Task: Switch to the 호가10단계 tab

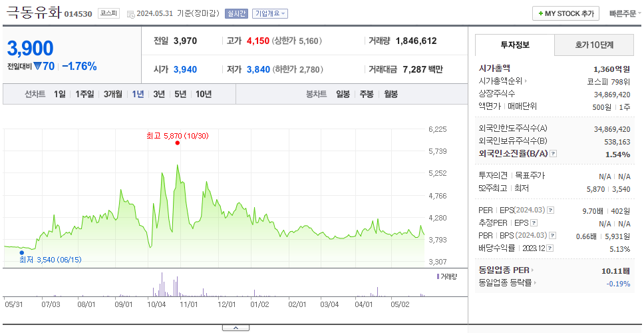Action: point(594,45)
